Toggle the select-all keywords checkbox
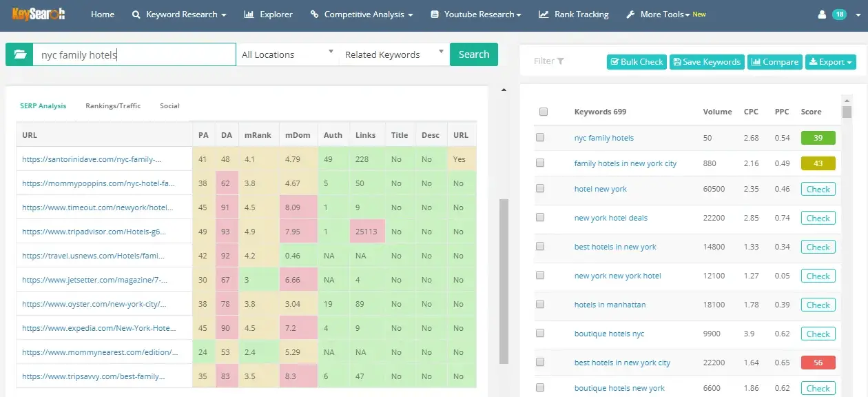The height and width of the screenshot is (397, 868). tap(544, 112)
